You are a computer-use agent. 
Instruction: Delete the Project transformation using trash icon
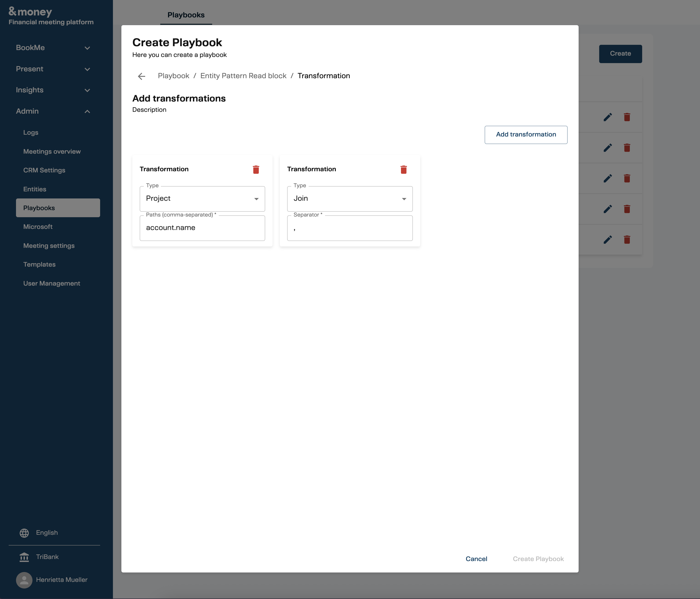point(256,169)
